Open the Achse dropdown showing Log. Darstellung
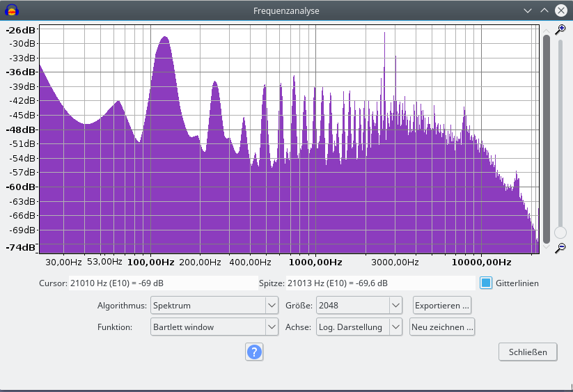573x392 pixels. 359,327
